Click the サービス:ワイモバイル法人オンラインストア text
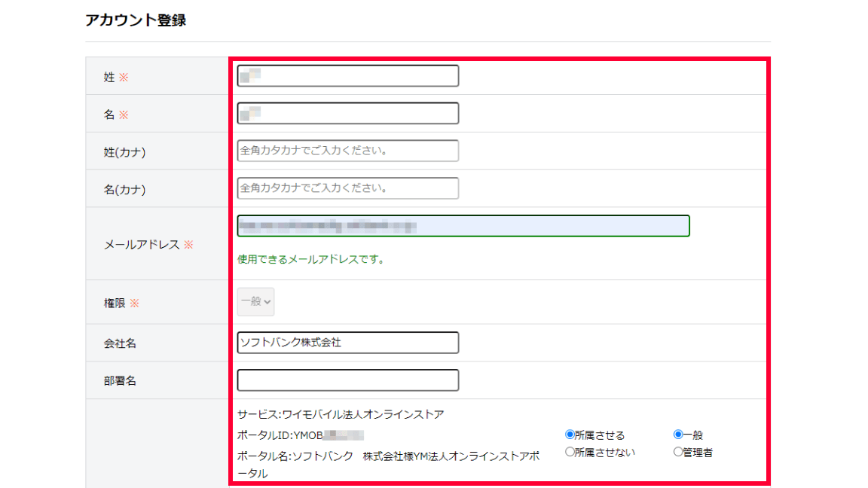 pos(341,414)
